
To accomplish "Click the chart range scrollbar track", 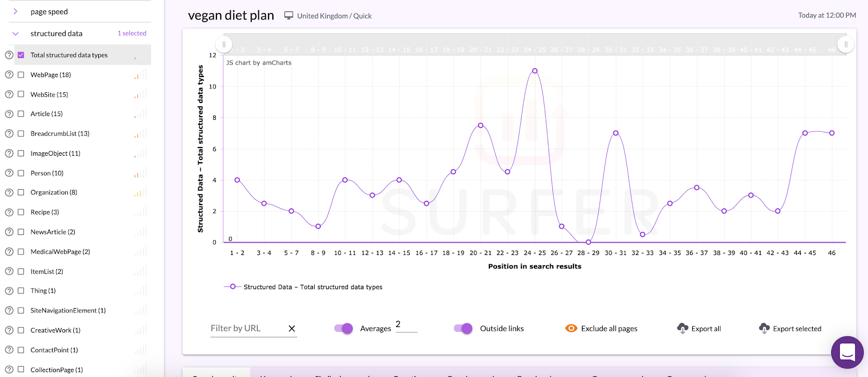I will click(534, 44).
